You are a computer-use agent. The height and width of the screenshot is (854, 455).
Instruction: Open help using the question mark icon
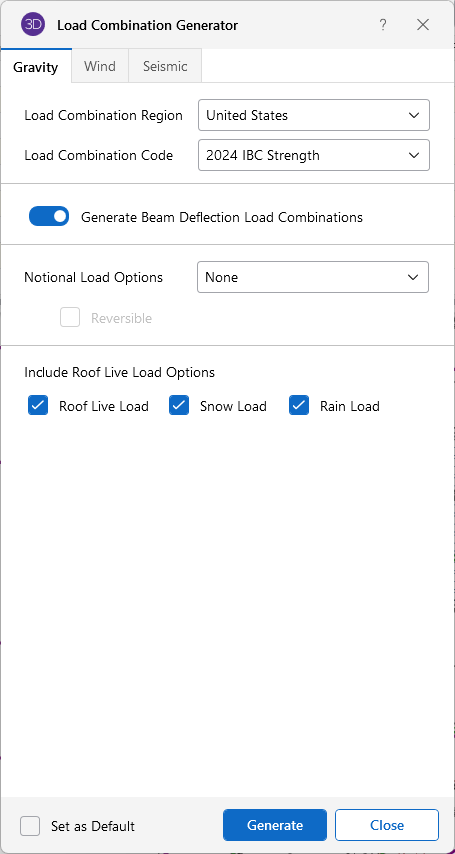(383, 25)
